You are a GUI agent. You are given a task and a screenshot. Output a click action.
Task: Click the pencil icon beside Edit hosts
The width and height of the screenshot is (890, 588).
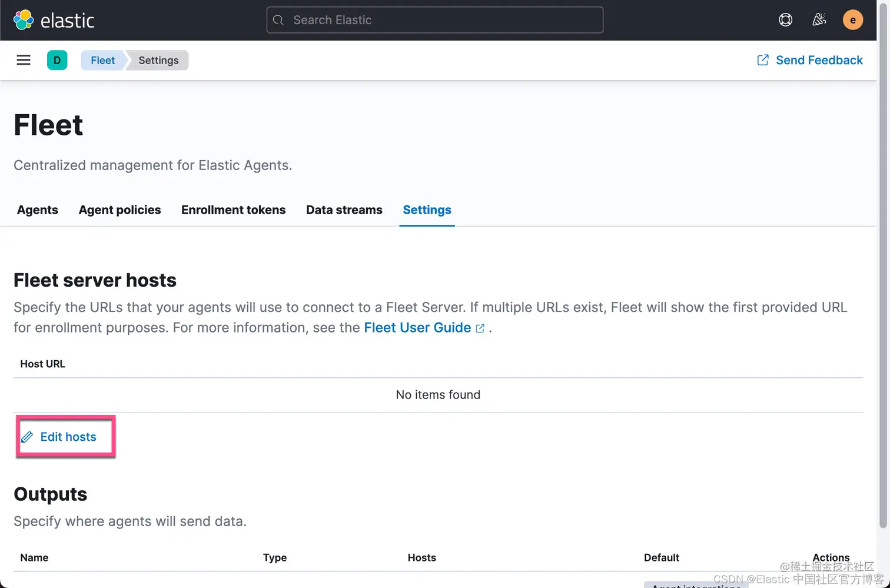[27, 437]
